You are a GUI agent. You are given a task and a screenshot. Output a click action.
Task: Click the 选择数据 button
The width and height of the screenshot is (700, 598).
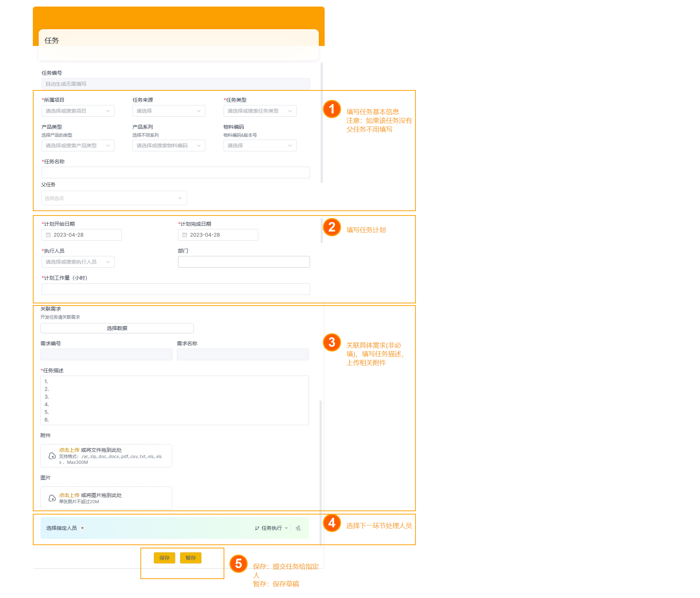click(x=117, y=328)
